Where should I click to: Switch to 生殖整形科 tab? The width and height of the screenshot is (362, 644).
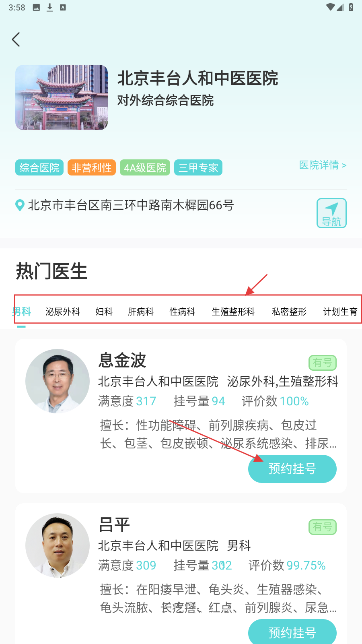coord(233,312)
